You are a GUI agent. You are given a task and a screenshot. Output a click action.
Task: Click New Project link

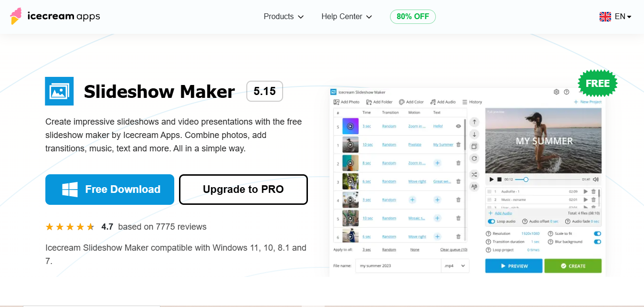tap(588, 102)
